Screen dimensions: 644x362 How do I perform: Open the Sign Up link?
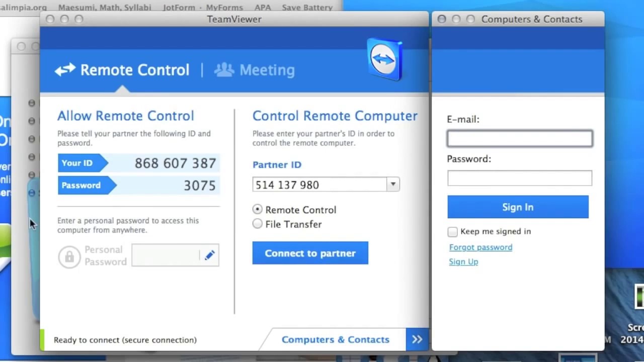tap(463, 261)
